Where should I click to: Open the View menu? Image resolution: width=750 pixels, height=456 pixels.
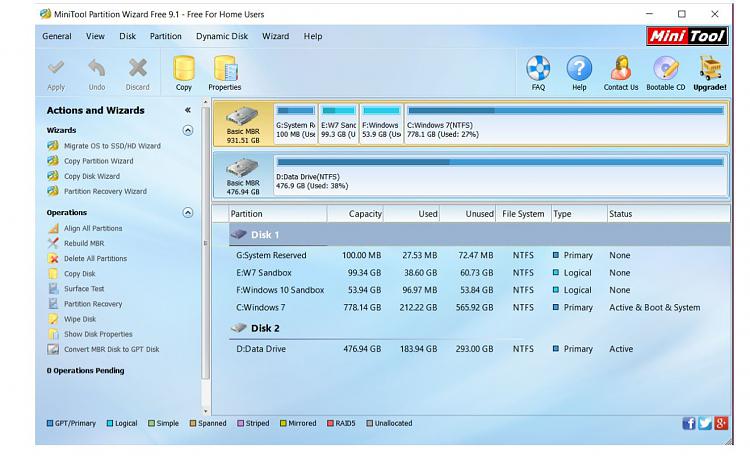(x=95, y=36)
